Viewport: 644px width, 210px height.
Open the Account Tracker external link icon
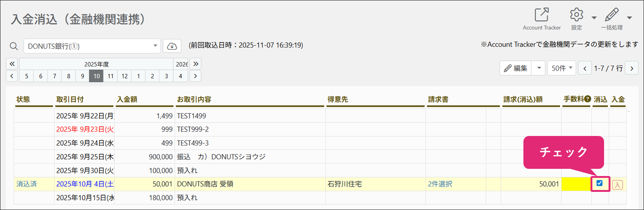click(x=542, y=15)
